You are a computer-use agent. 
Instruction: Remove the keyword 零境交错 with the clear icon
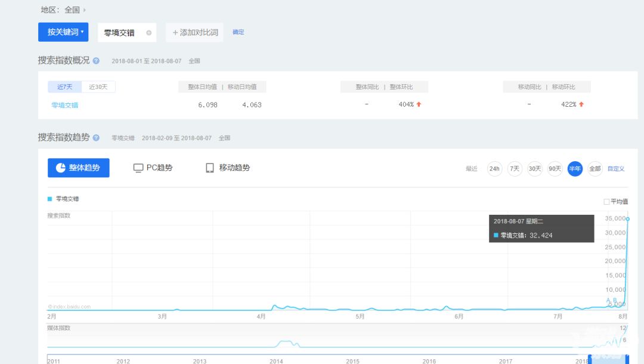(148, 33)
